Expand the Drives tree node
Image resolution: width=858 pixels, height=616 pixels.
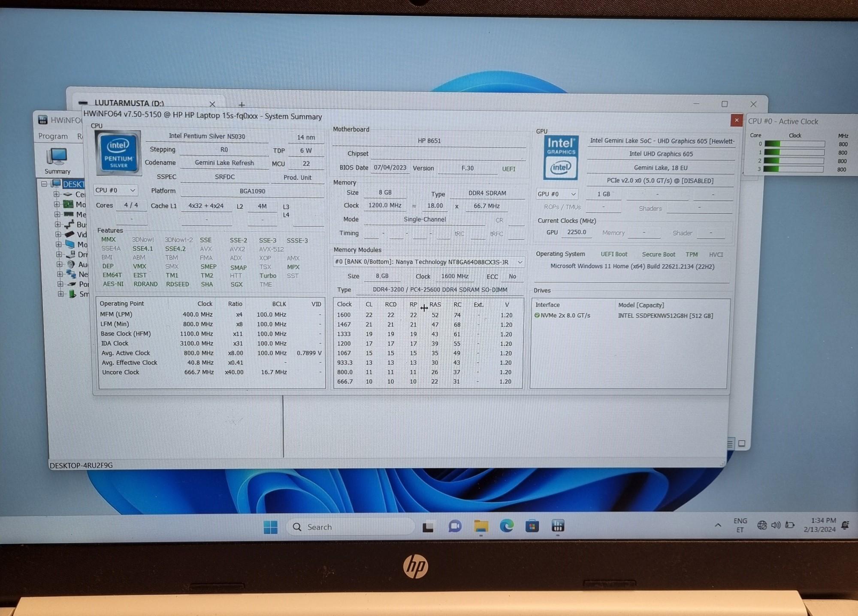[x=59, y=254]
